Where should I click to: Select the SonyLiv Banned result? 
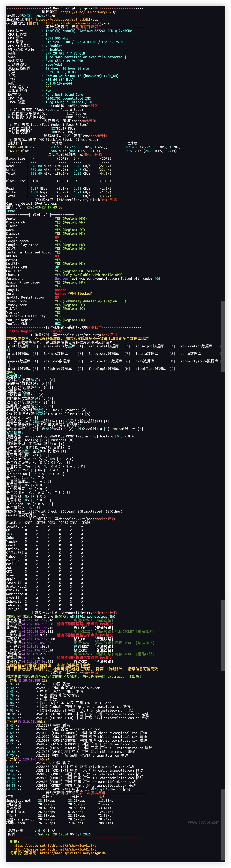(x=61, y=290)
